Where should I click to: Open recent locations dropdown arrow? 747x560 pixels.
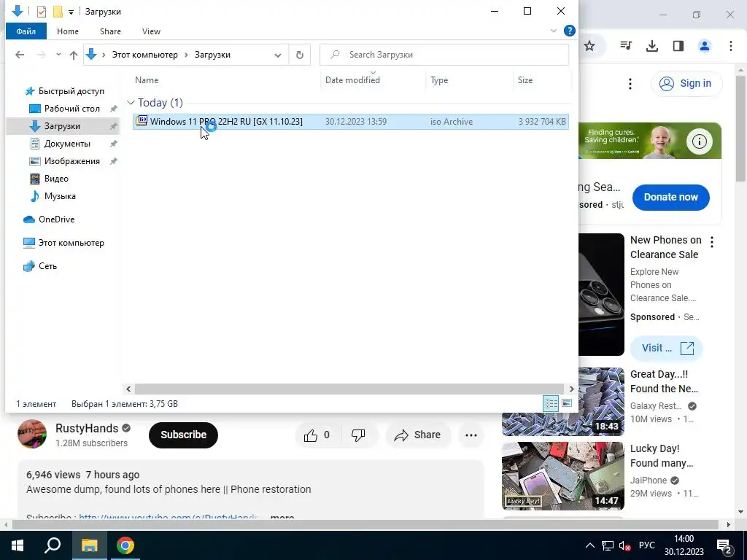[58, 55]
